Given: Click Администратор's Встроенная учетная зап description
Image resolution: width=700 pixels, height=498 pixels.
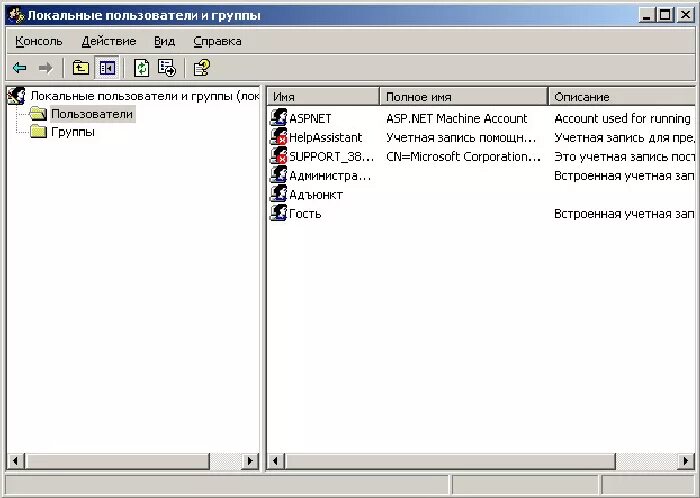Looking at the screenshot, I should [625, 176].
